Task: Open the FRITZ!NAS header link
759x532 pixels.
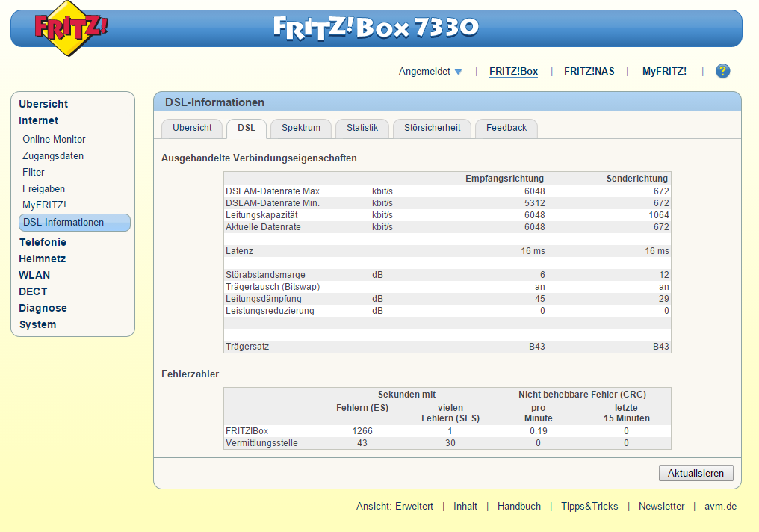Action: [589, 71]
